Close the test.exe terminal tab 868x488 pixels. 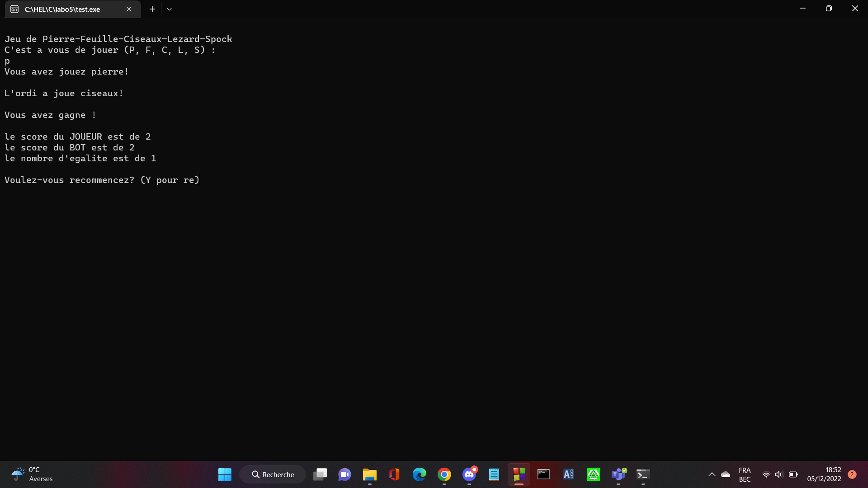129,9
